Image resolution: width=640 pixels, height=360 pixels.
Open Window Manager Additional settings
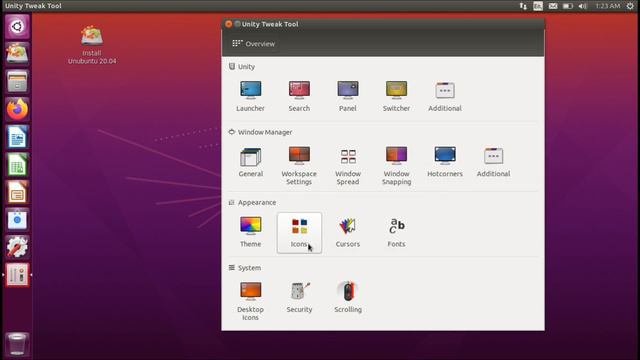pos(493,162)
